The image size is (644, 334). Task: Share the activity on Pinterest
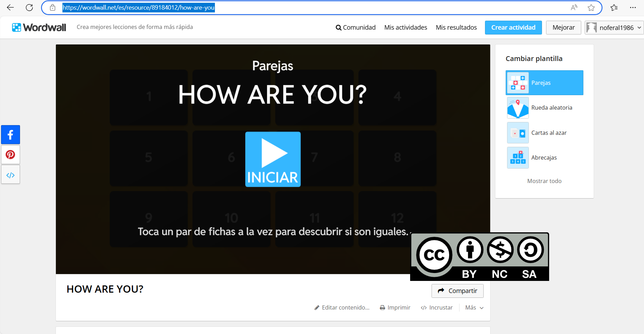click(x=10, y=154)
